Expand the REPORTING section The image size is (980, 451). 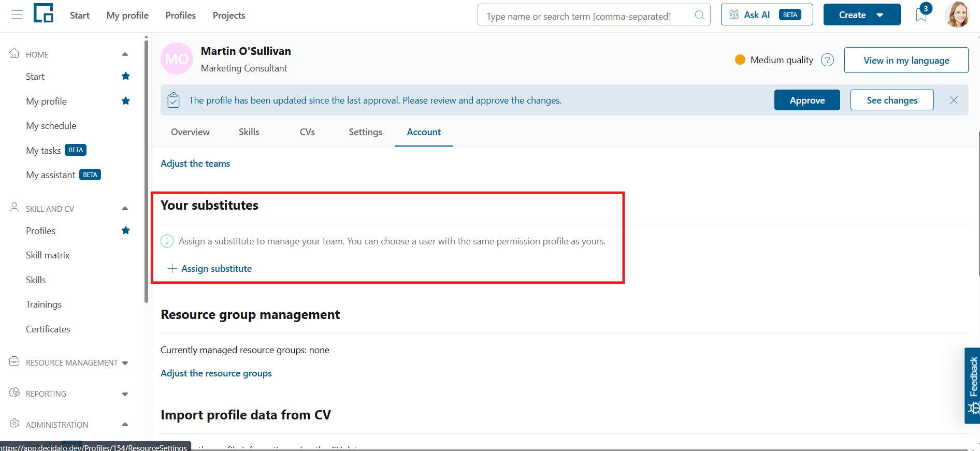coord(125,394)
